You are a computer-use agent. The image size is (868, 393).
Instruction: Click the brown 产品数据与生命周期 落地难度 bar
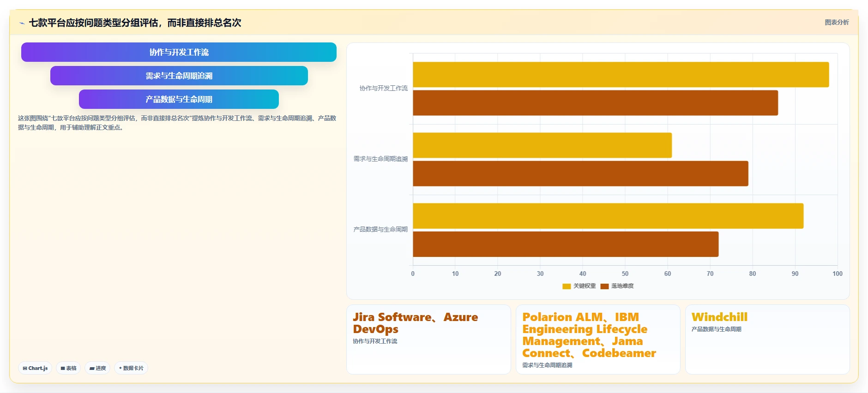click(x=566, y=244)
